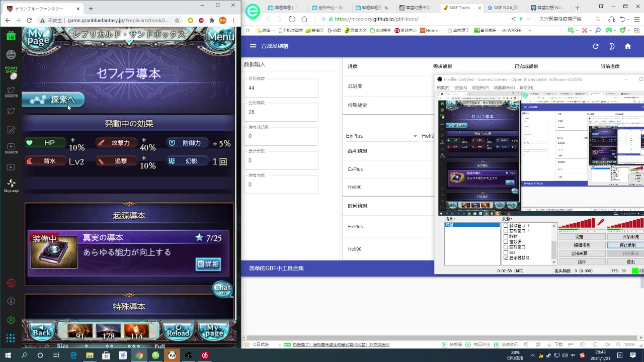Open the gift box sidebar icon

(11, 36)
